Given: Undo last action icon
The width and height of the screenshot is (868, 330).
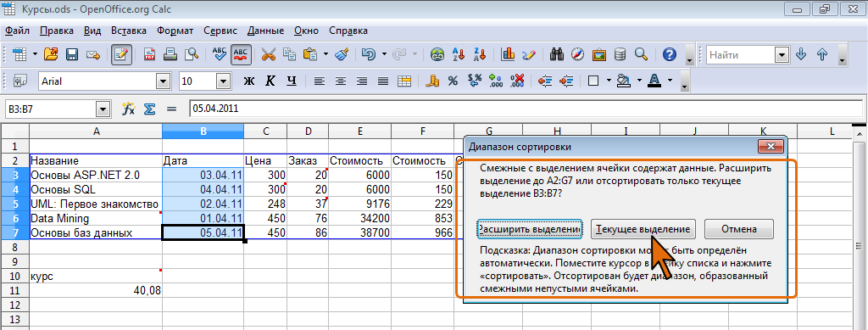Looking at the screenshot, I should point(369,54).
